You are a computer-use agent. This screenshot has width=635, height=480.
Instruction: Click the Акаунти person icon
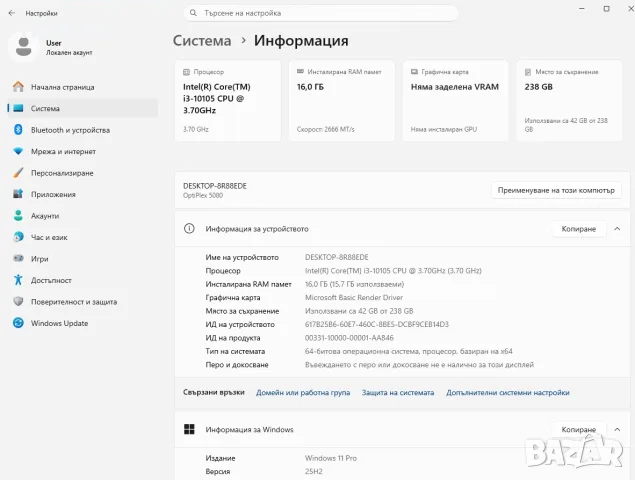(18, 215)
